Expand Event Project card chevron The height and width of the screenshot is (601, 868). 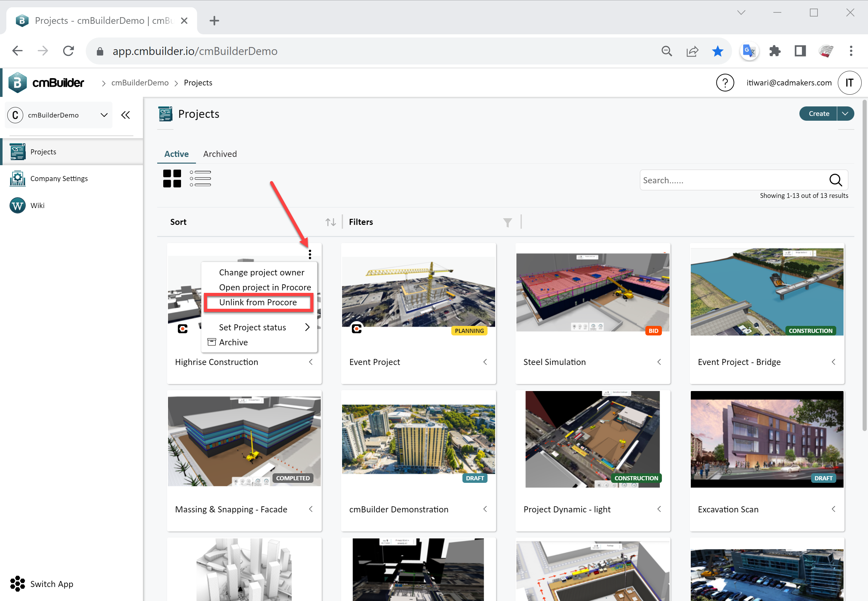(x=485, y=362)
